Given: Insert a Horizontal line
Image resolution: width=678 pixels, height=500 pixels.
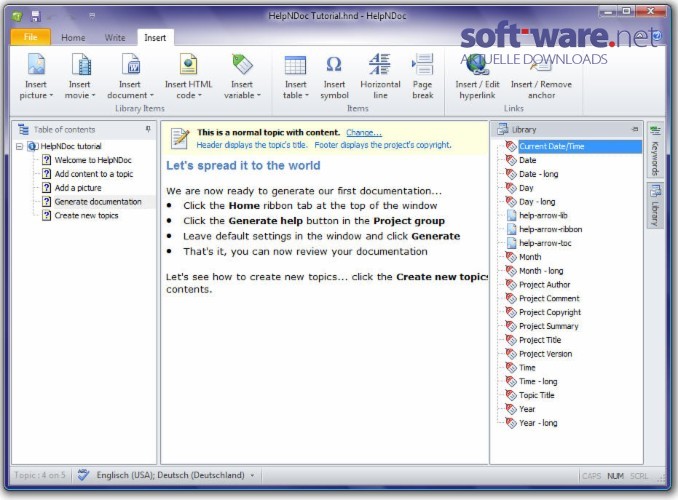Looking at the screenshot, I should [x=380, y=76].
